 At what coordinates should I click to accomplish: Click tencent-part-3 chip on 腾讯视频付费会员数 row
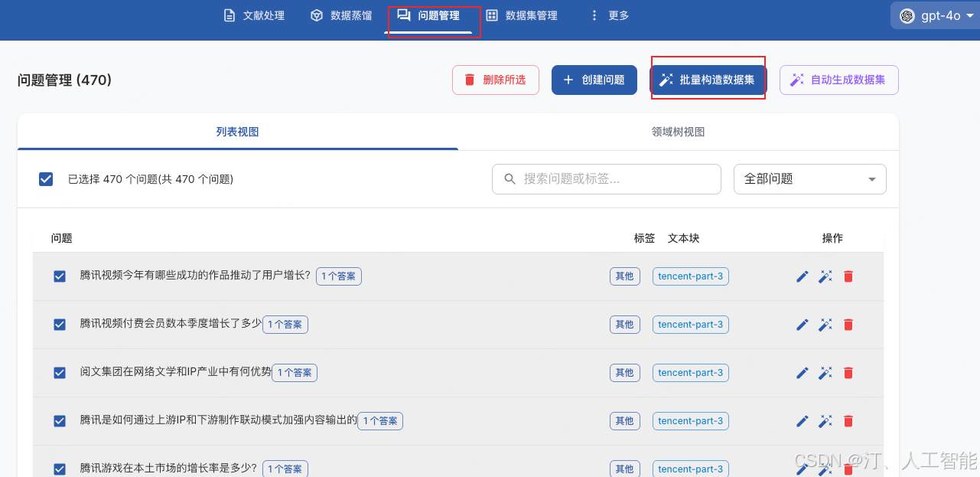(691, 325)
